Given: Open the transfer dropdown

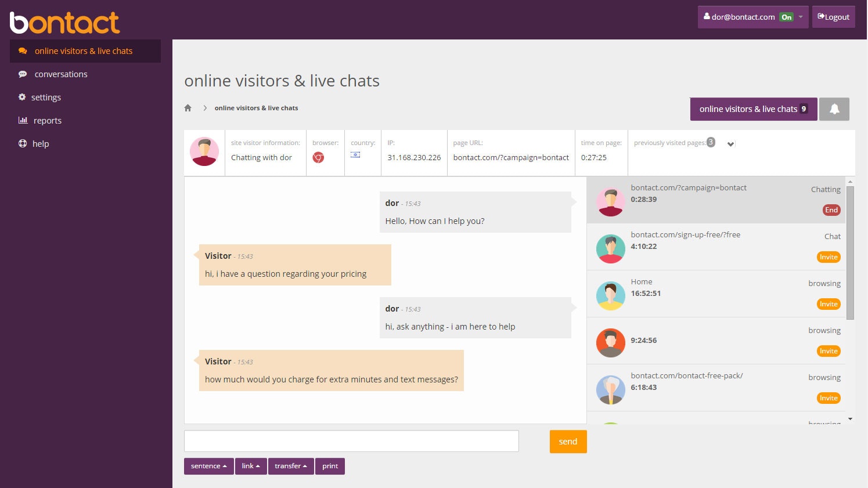Looking at the screenshot, I should [x=291, y=466].
